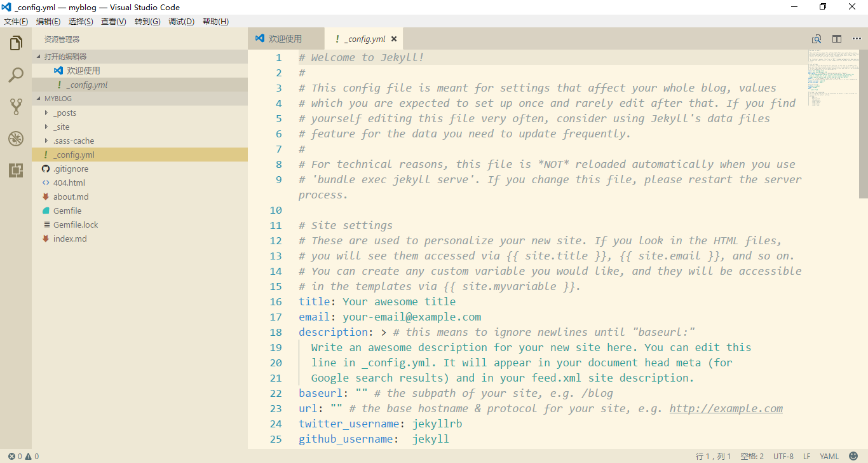
Task: Click the open preview/search editor icon
Action: (817, 39)
